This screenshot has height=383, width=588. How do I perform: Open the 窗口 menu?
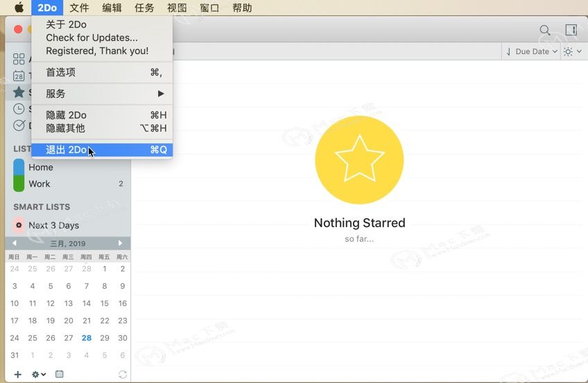pos(209,8)
